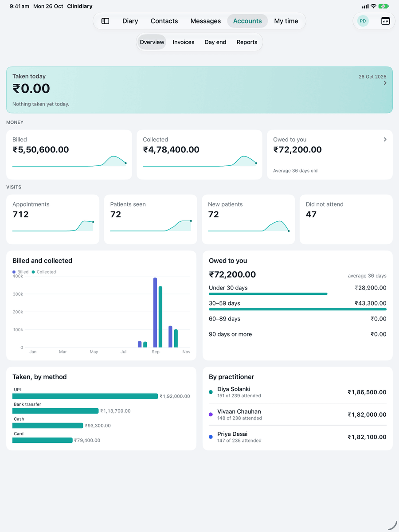Click the Bank transfer bar

coord(55,411)
